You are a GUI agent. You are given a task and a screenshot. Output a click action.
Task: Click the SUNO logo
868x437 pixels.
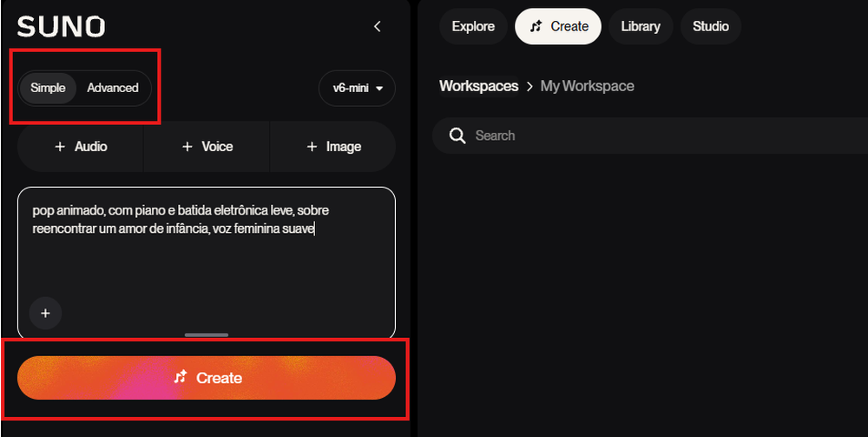(61, 27)
